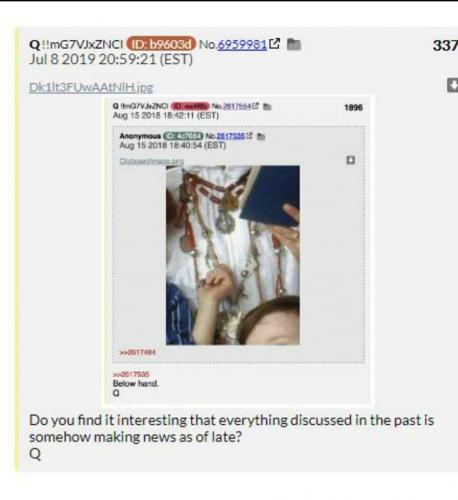Follow red reply reference below the photo
Image resolution: width=458 pixels, height=500 pixels.
tap(137, 352)
